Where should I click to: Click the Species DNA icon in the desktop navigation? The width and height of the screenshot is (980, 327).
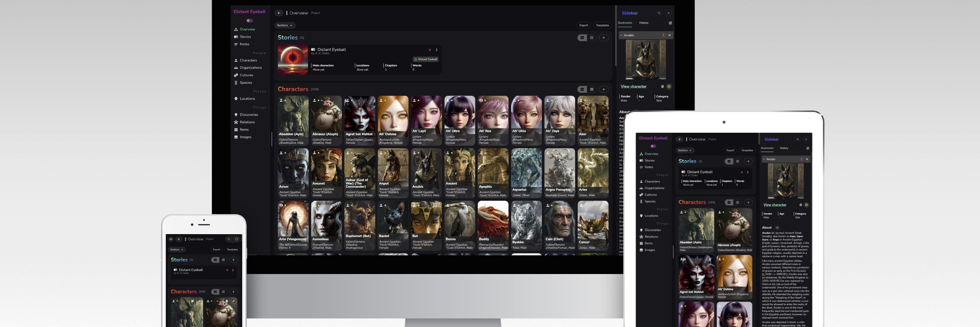[x=236, y=83]
